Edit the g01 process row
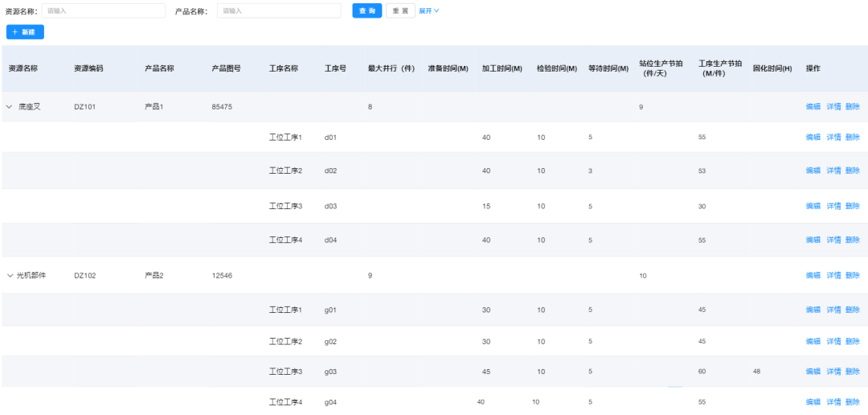 (x=813, y=310)
